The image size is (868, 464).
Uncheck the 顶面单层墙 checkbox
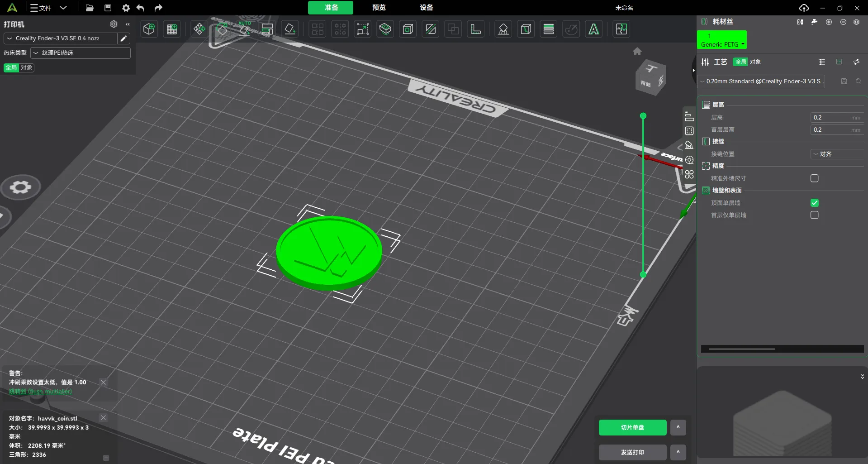tap(814, 203)
